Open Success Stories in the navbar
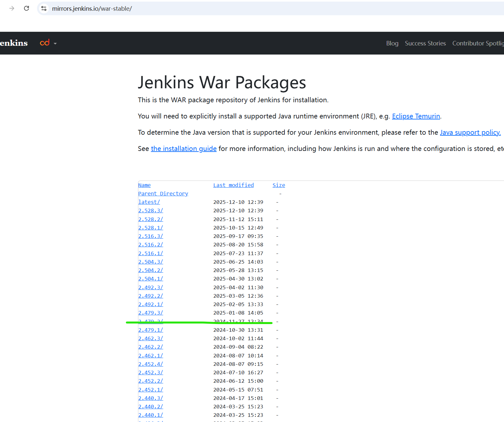The width and height of the screenshot is (504, 422). click(x=425, y=43)
